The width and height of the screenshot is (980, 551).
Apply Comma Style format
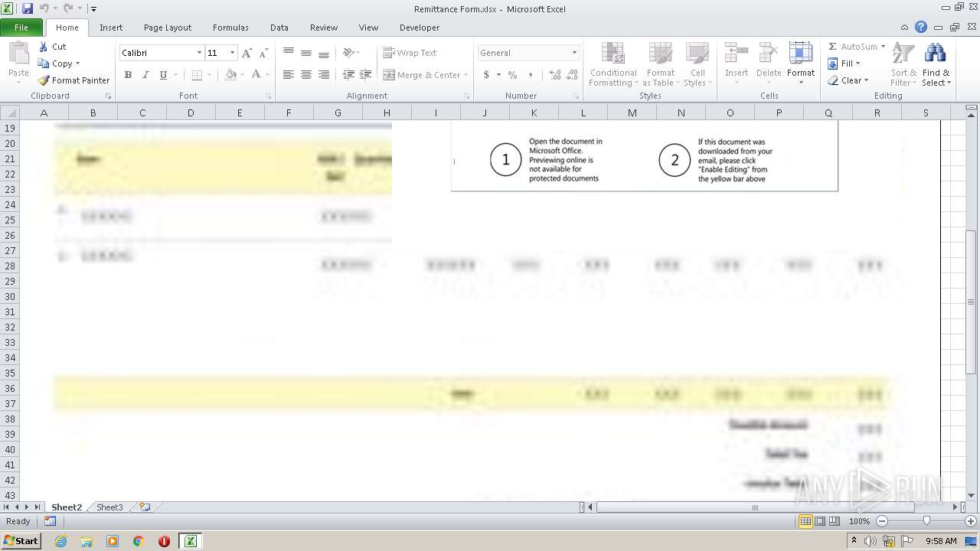[x=530, y=75]
